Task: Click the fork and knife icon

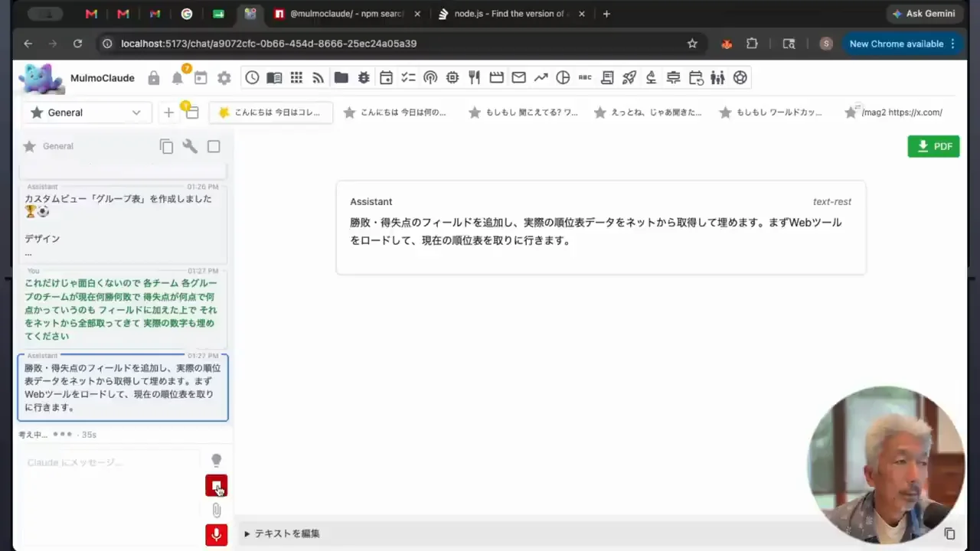Action: click(x=475, y=77)
